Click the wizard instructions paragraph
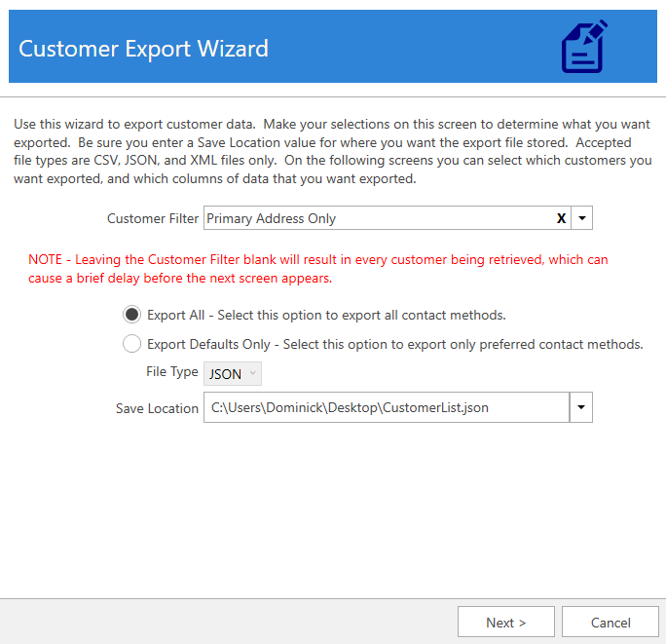 click(332, 152)
